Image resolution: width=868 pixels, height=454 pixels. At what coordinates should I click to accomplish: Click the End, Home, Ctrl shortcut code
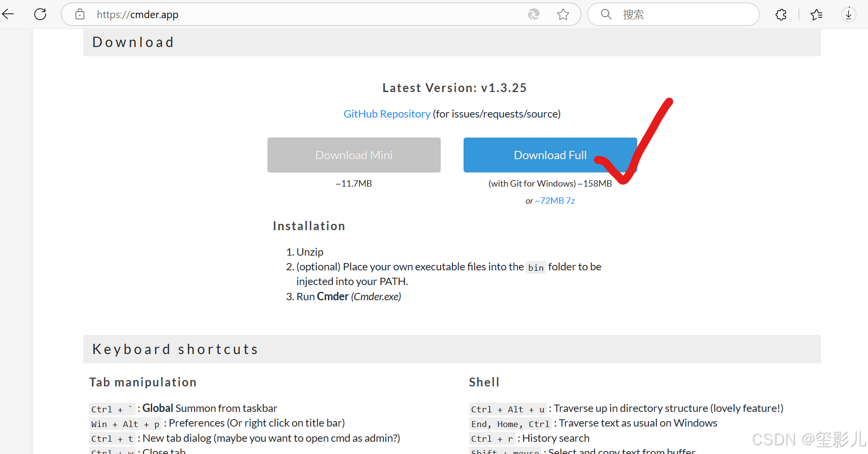click(510, 424)
